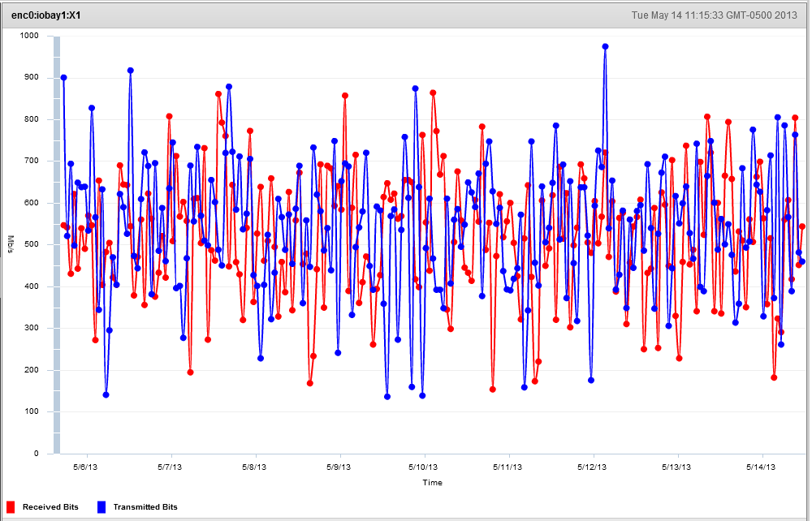Click the gray vertical bar left of plot
The height and width of the screenshot is (521, 812).
57,244
